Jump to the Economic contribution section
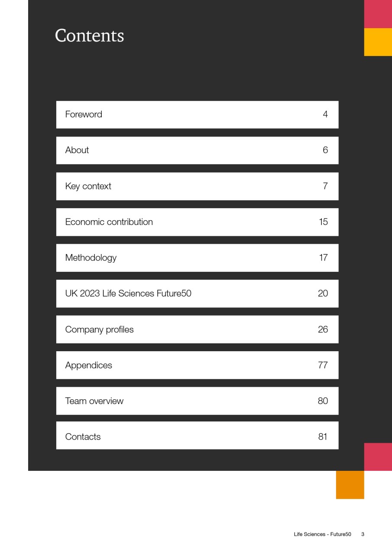The height and width of the screenshot is (555, 392). [197, 222]
